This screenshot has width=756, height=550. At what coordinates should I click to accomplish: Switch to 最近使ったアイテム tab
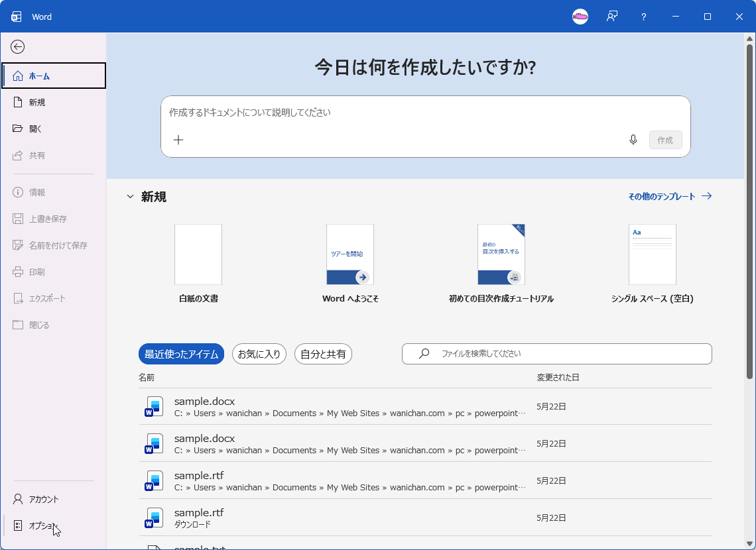[181, 354]
